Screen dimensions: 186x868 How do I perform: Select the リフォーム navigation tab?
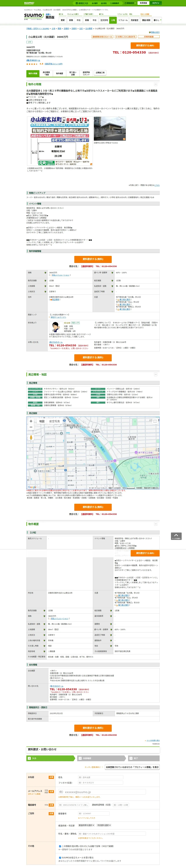click(123, 20)
